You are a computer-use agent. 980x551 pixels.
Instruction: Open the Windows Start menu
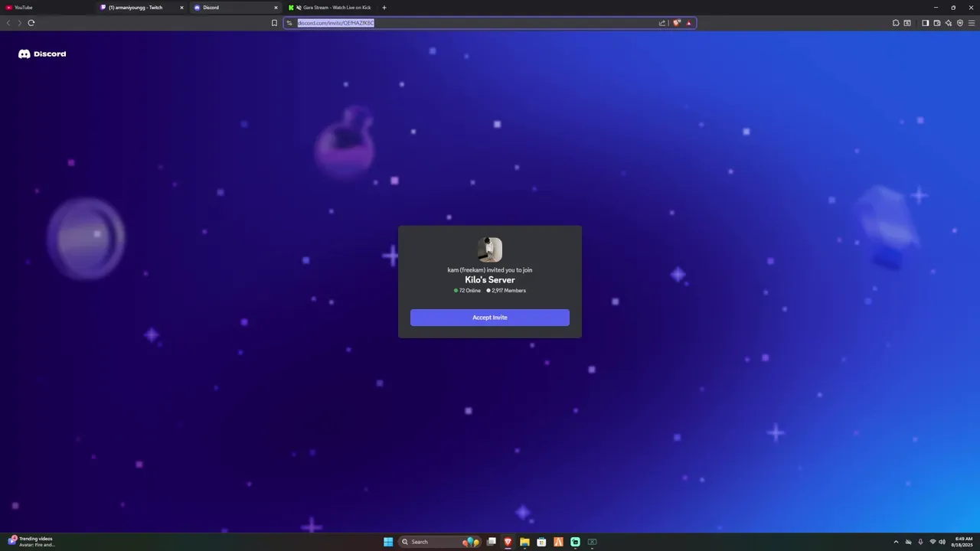coord(388,542)
